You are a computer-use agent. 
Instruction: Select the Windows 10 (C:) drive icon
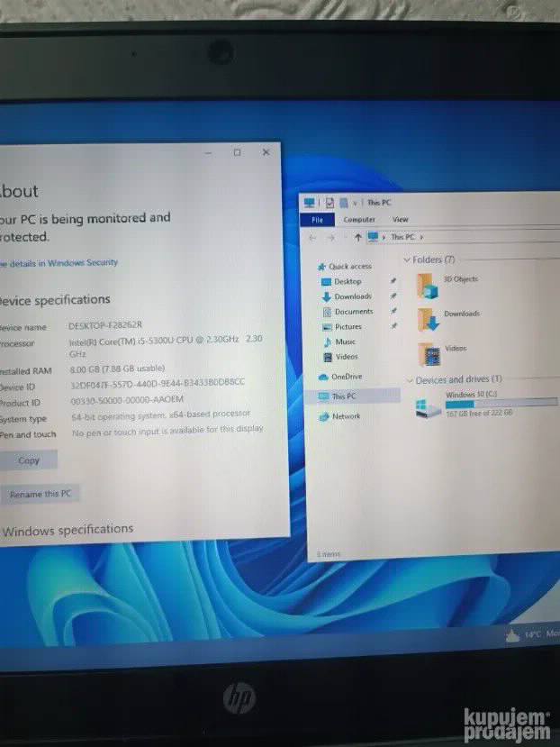click(429, 409)
